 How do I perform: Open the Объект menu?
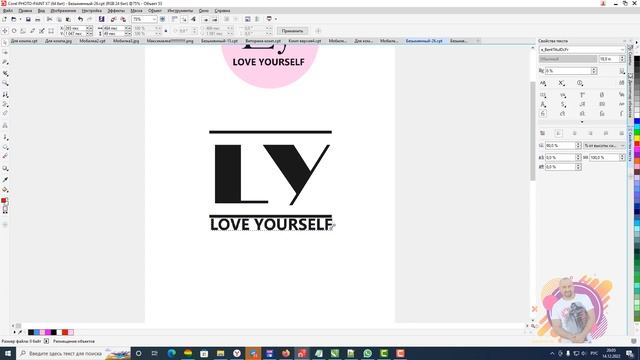(x=155, y=11)
